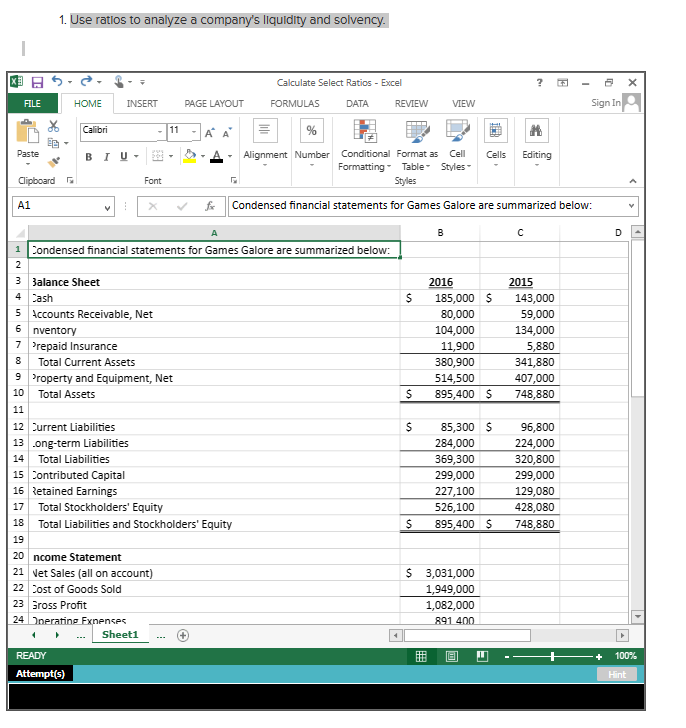Switch to the REVIEW tab
Screen dimensions: 686x728
coord(411,104)
